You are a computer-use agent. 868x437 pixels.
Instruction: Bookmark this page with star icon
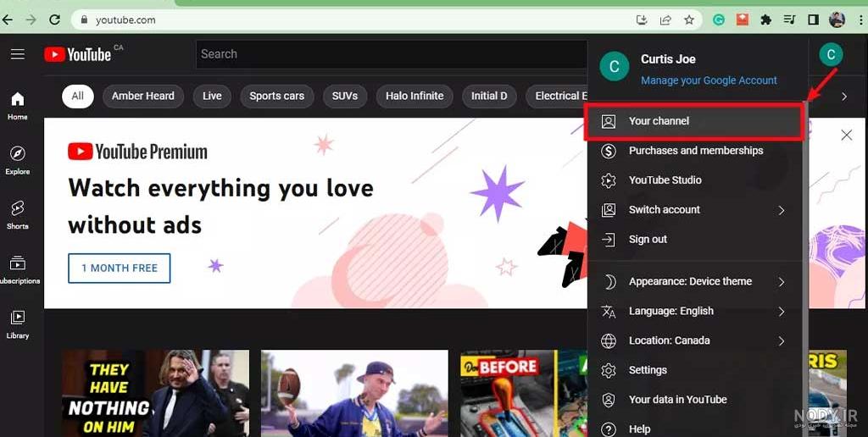[688, 20]
